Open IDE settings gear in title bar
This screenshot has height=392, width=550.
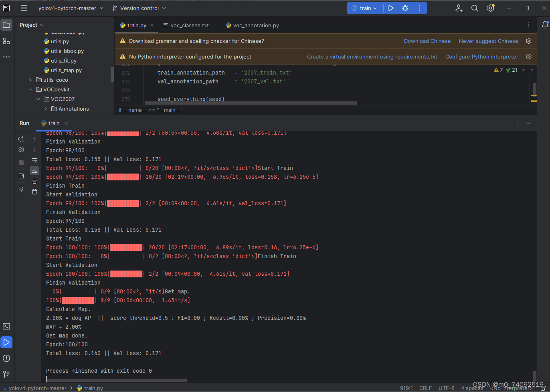pyautogui.click(x=491, y=8)
